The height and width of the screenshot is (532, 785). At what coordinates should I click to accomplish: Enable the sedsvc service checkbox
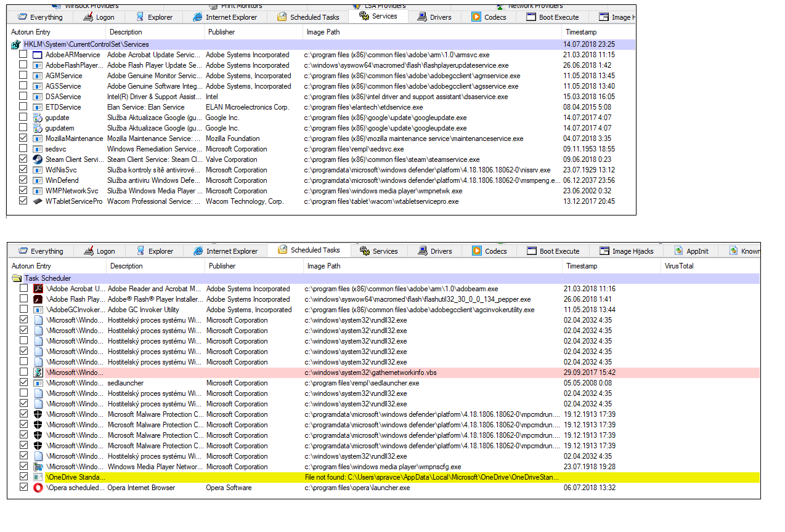(x=23, y=149)
